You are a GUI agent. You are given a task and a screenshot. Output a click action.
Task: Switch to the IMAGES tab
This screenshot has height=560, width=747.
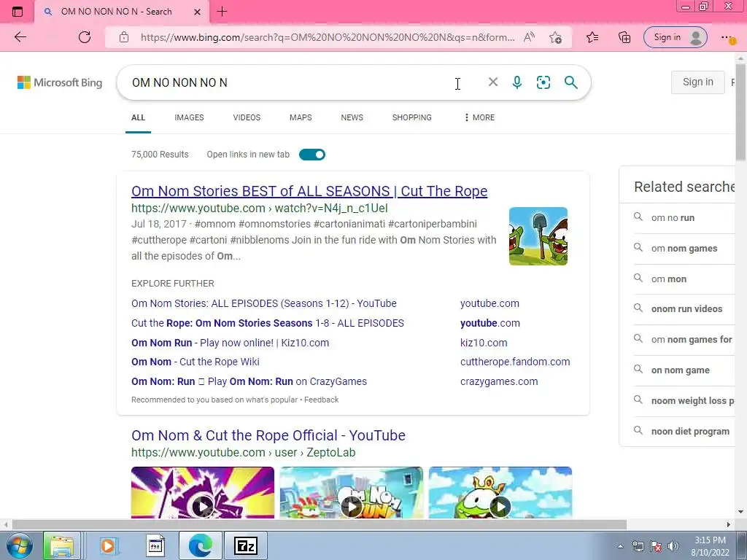189,117
